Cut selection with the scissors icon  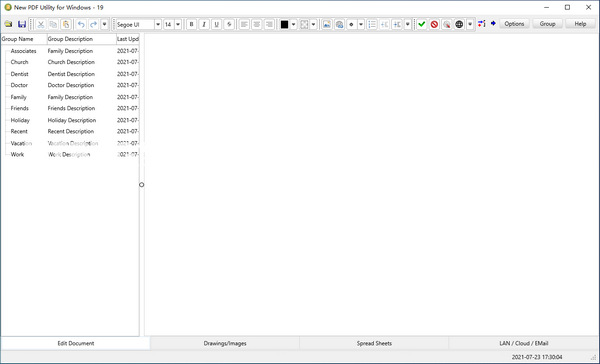pos(41,24)
